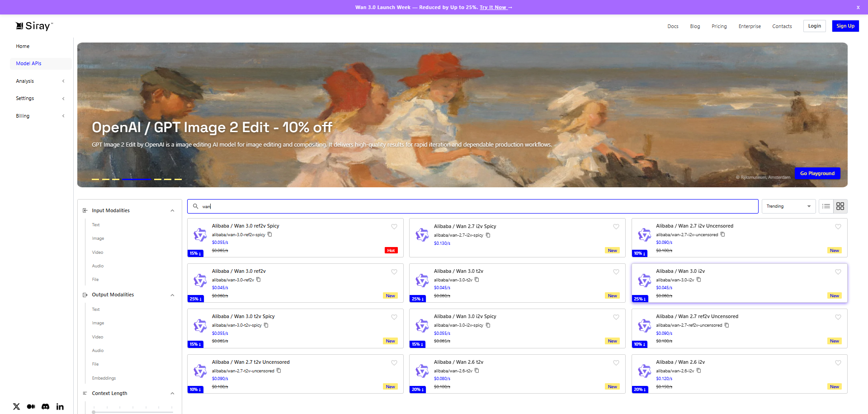Image resolution: width=868 pixels, height=414 pixels.
Task: Favorite the Wan 3.0 ref2v Spicy model
Action: coord(394,226)
